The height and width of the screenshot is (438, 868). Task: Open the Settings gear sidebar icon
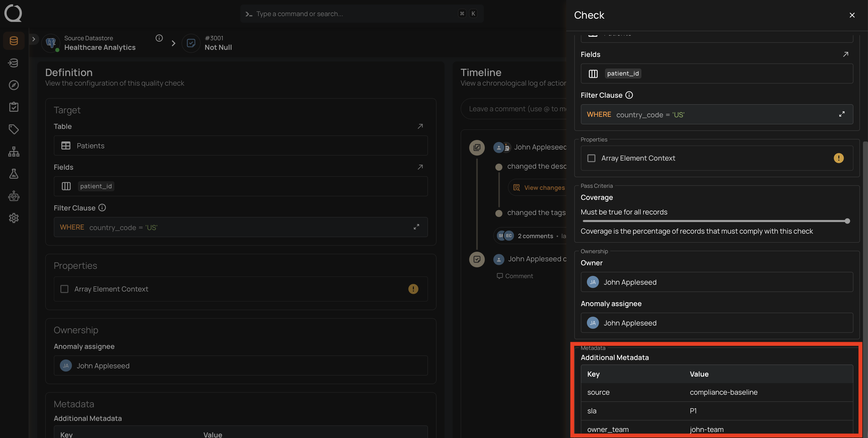(14, 218)
